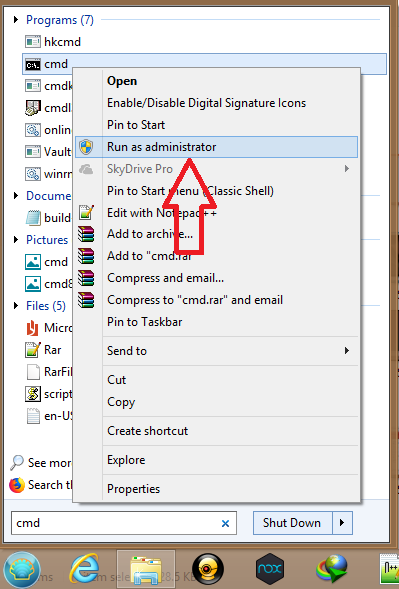This screenshot has height=589, width=399.
Task: Click the WinRAR icon next to Add to archive
Action: [86, 234]
